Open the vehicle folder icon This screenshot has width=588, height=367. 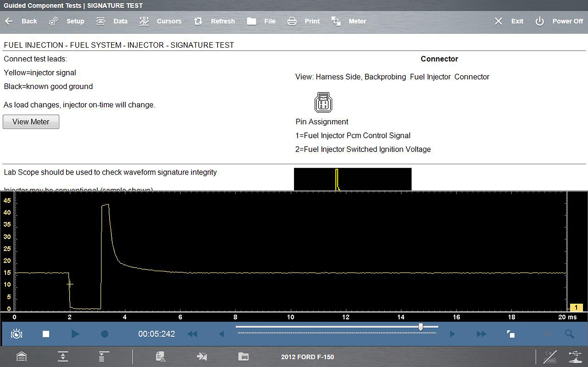[x=243, y=357]
